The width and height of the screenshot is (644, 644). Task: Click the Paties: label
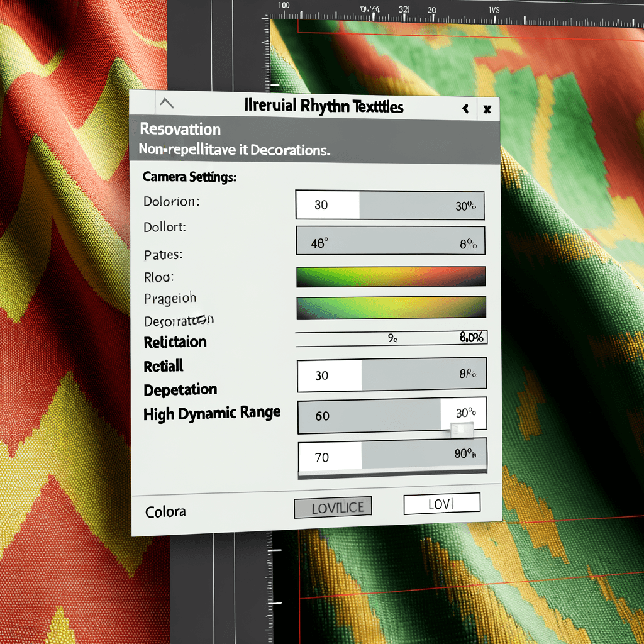pos(163,255)
